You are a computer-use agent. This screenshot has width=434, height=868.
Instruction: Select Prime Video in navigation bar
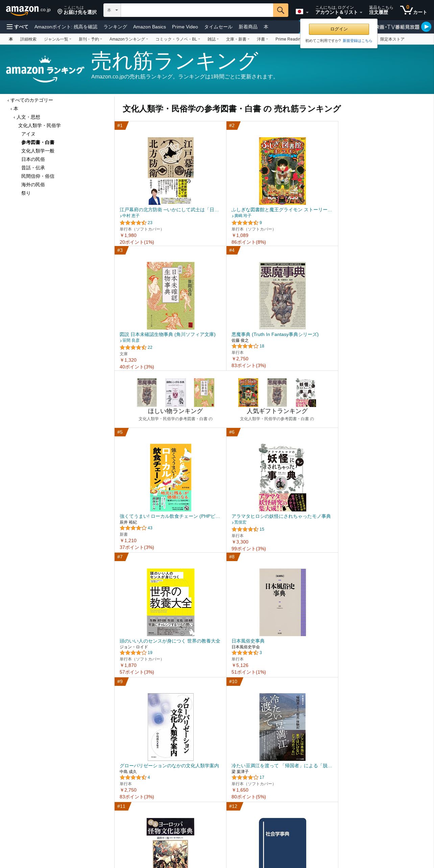pos(185,27)
